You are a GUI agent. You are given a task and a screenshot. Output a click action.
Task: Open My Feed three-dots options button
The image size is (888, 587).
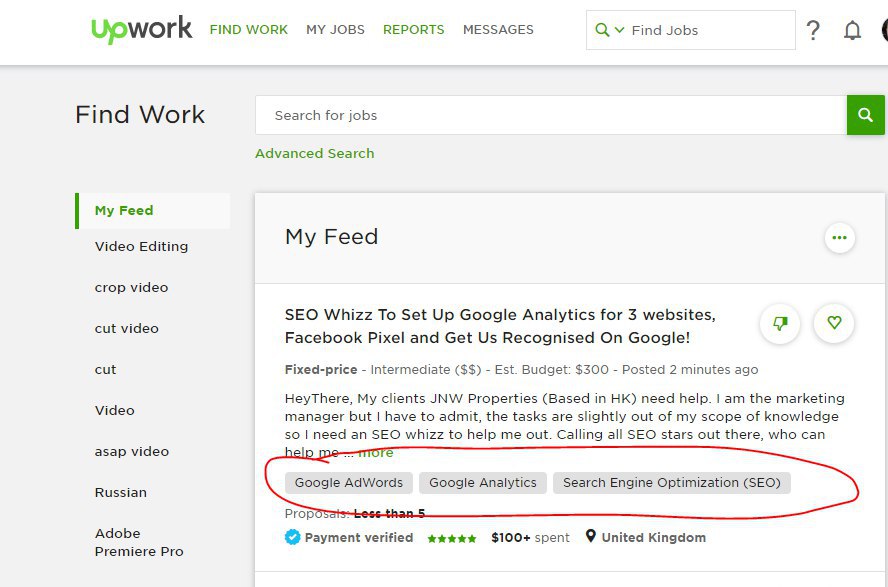tap(839, 238)
